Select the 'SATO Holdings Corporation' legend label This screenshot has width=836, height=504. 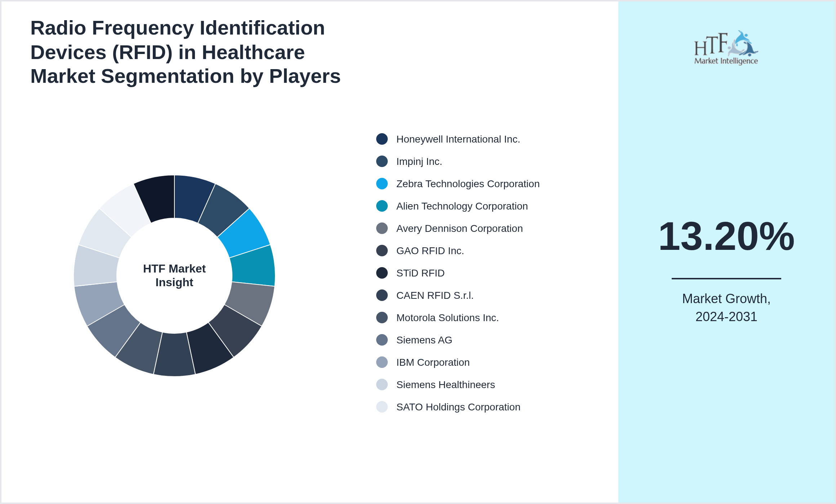pyautogui.click(x=458, y=407)
